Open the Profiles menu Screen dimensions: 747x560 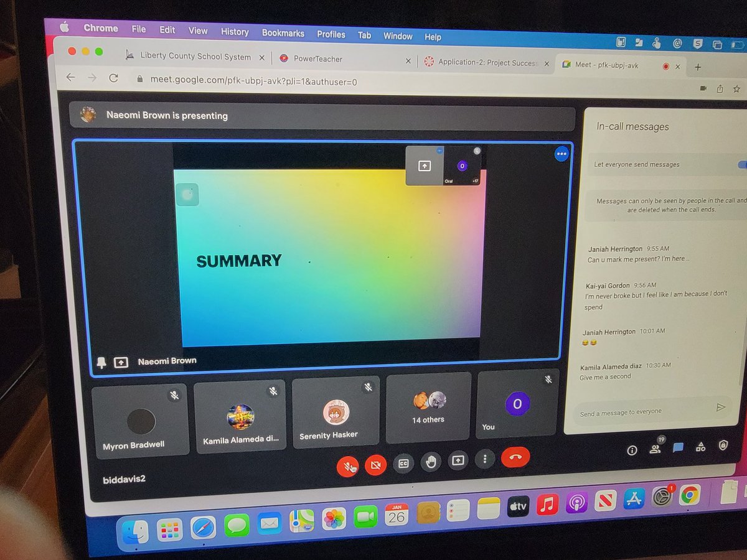coord(331,34)
